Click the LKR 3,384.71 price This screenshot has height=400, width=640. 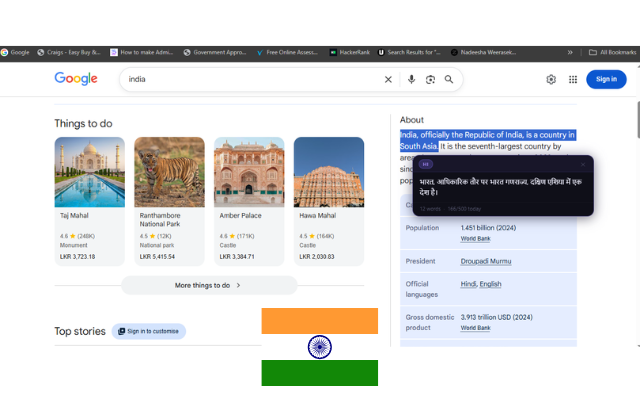237,257
